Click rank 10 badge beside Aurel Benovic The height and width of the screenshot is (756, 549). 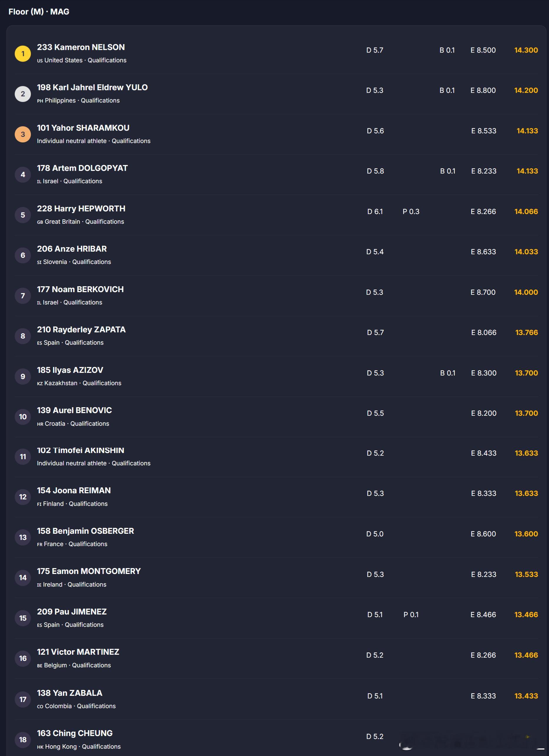coord(23,417)
